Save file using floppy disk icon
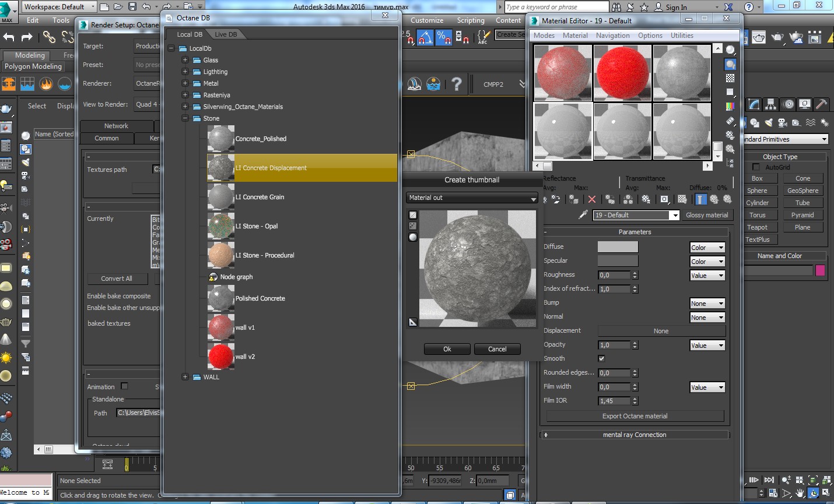The width and height of the screenshot is (834, 504). (x=132, y=7)
